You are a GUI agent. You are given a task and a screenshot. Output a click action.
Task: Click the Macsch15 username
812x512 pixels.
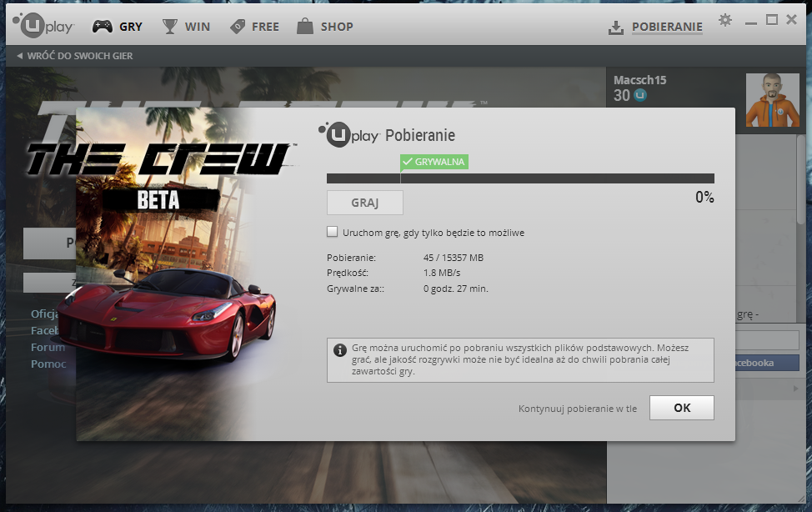[x=639, y=80]
